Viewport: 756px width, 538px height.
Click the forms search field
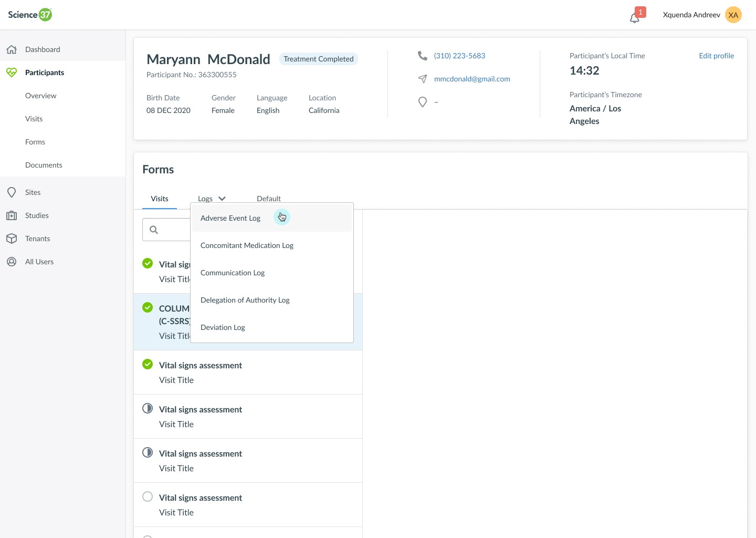[166, 230]
